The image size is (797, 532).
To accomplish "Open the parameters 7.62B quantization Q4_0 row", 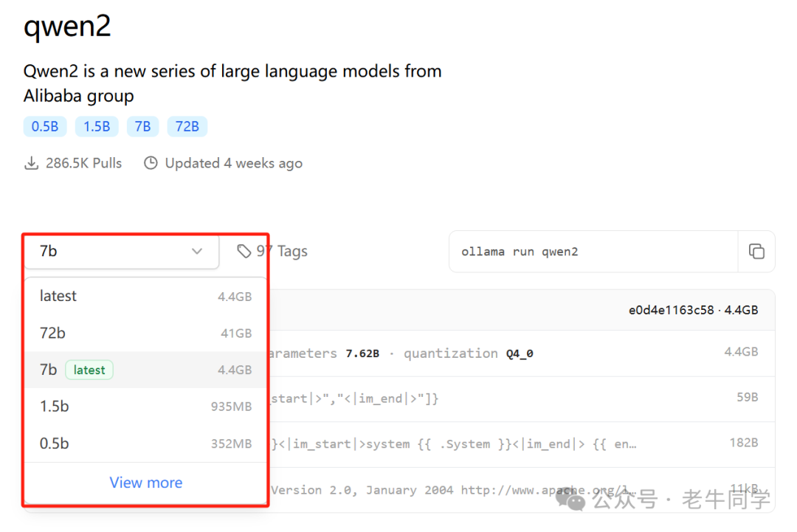I will (522, 353).
